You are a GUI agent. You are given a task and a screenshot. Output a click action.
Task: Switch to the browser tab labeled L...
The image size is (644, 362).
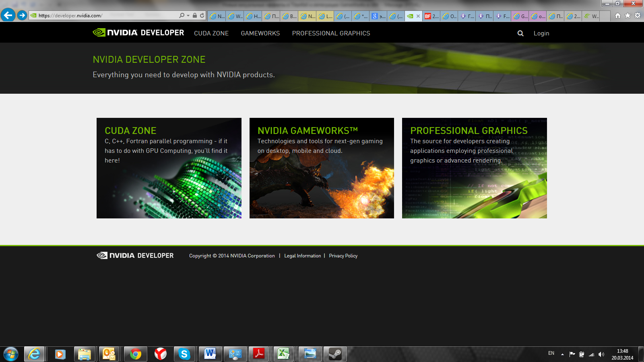[x=325, y=16]
